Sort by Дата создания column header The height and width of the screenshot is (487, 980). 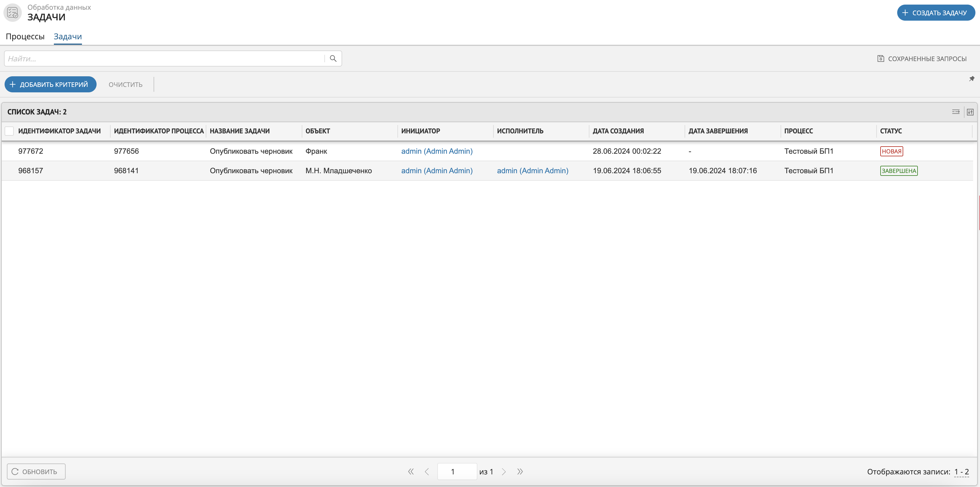(618, 131)
